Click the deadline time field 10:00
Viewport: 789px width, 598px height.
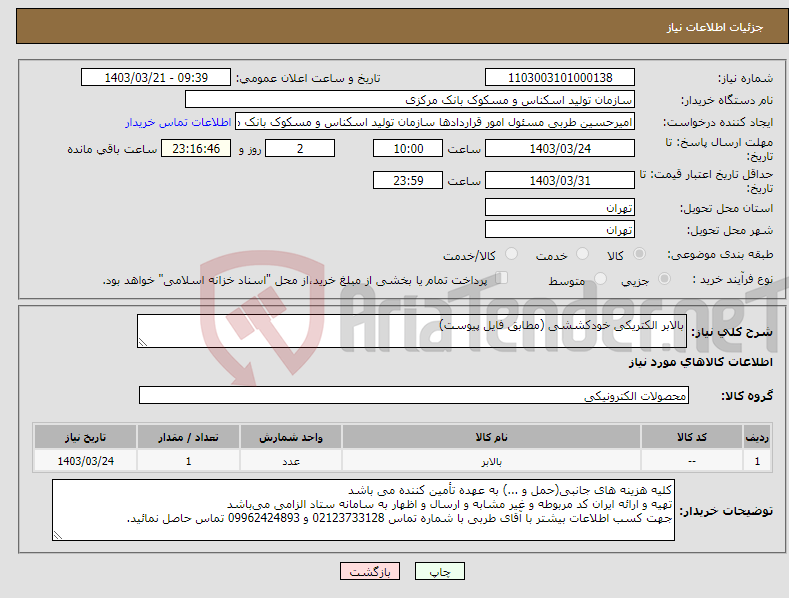tap(408, 148)
